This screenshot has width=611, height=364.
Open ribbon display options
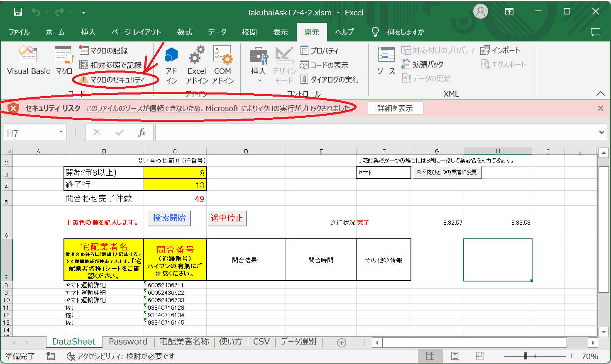(509, 12)
